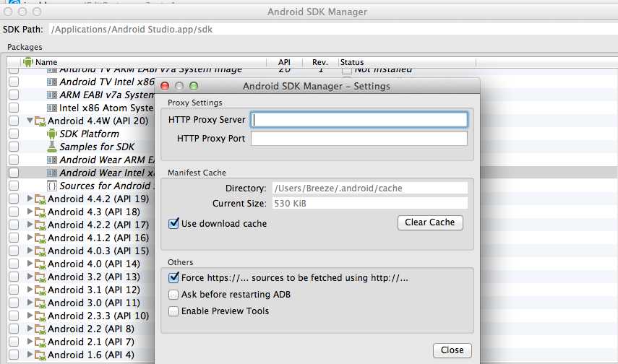Expand the Android 4.4.2 (API 19) group
This screenshot has width=618, height=364.
pyautogui.click(x=30, y=199)
